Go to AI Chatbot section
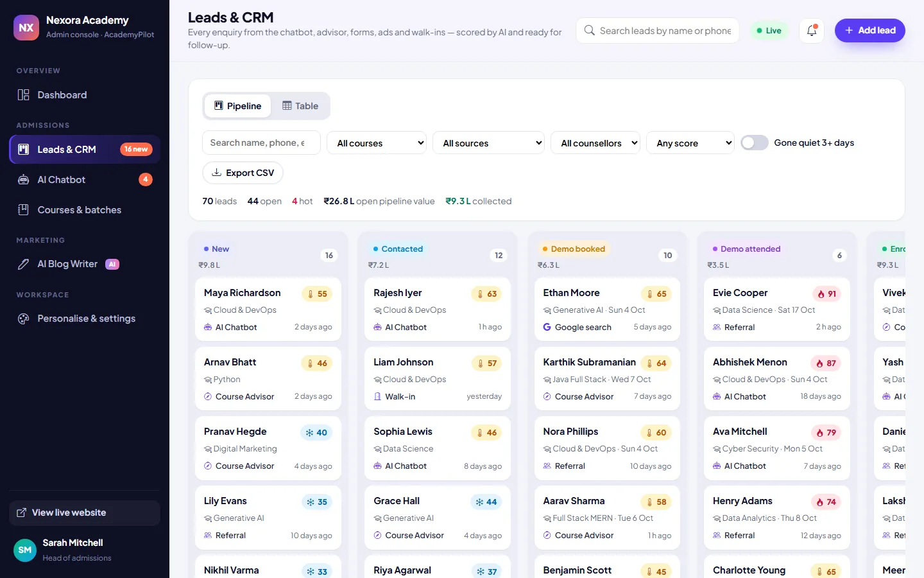924x578 pixels. click(x=85, y=180)
